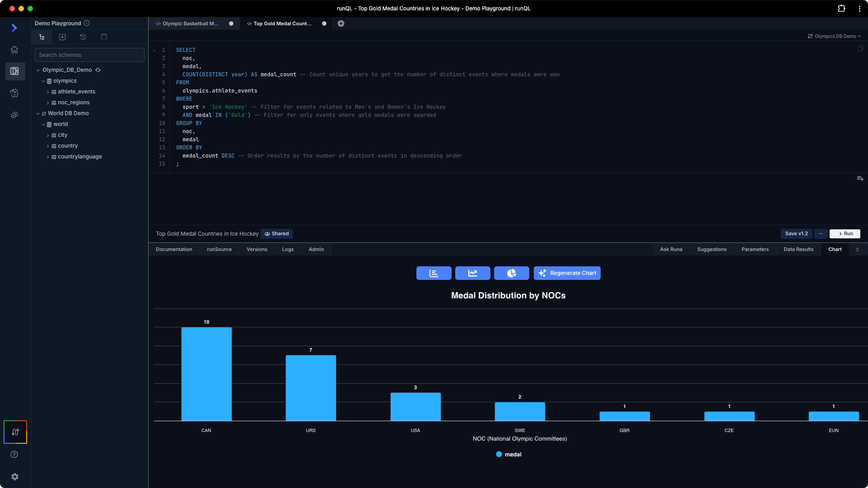
Task: Collapse the World DB Demo node
Action: tap(38, 113)
